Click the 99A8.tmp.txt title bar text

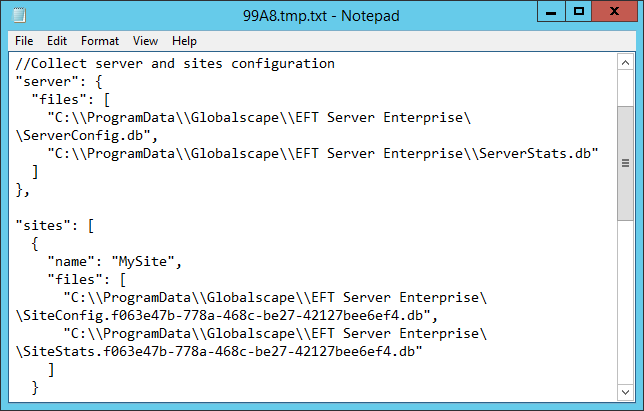321,16
